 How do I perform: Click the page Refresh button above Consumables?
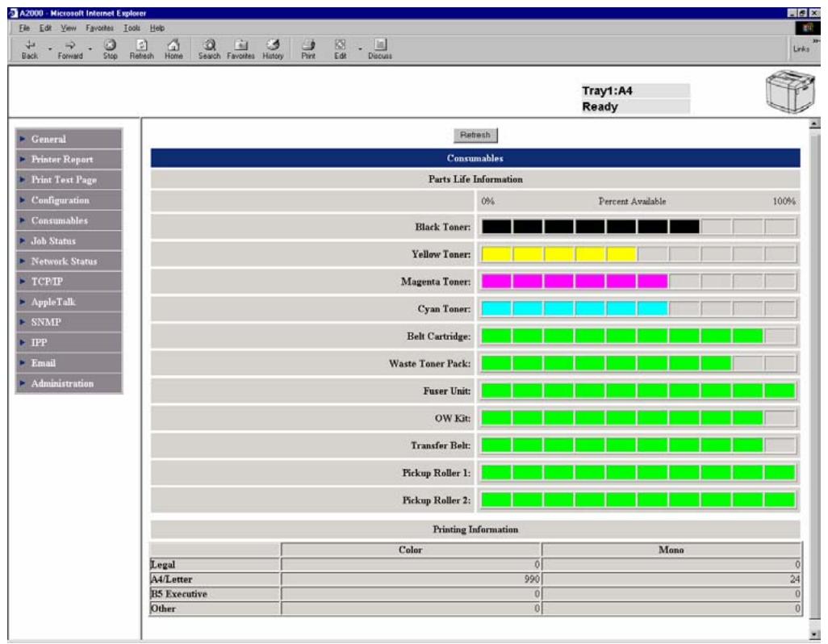475,135
